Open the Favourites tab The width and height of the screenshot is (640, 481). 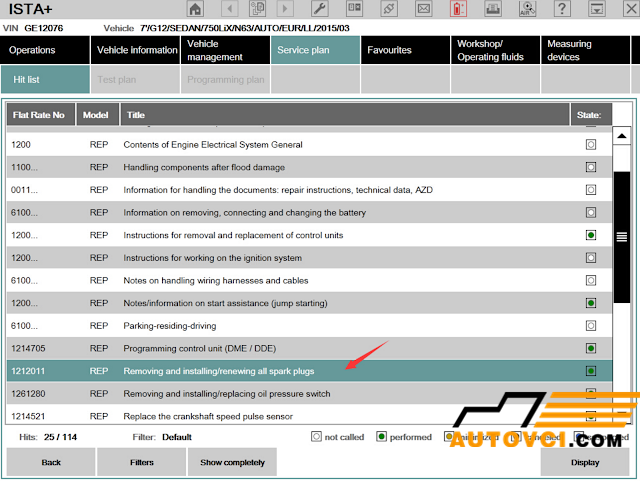click(406, 50)
